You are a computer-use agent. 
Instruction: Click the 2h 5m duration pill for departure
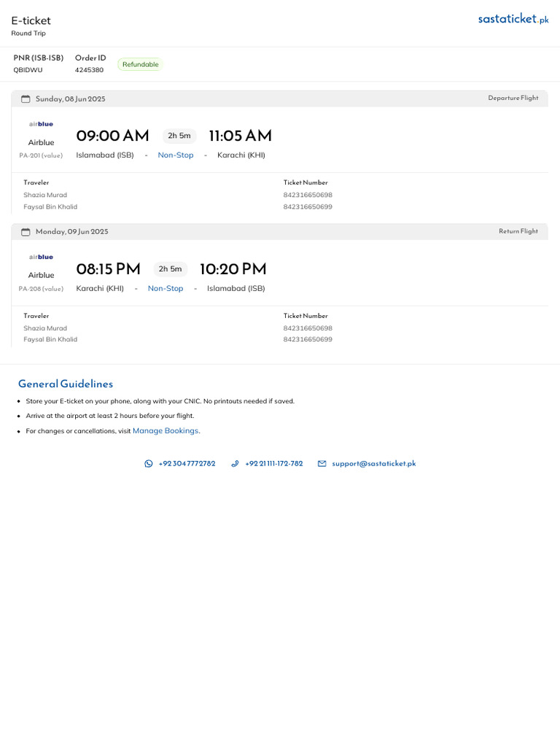[x=179, y=136]
